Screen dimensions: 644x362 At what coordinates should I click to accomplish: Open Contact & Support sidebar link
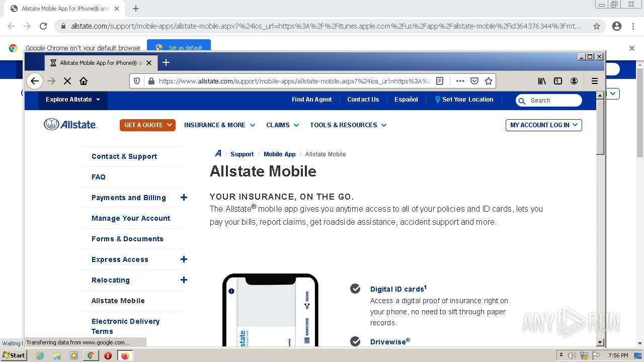point(124,156)
